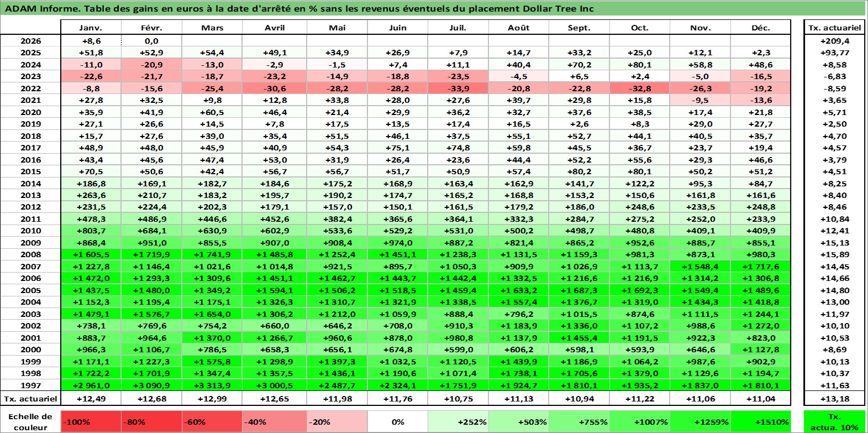Click the Juin column header
The image size is (868, 433).
click(398, 28)
